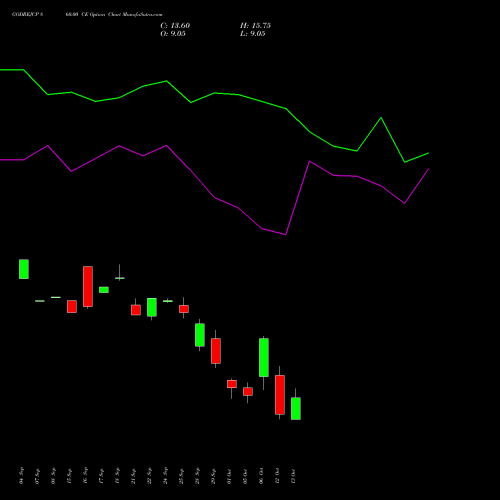Image resolution: width=500 pixels, height=500 pixels.
Task: Click the close value C: 13.60
Action: tap(175, 26)
